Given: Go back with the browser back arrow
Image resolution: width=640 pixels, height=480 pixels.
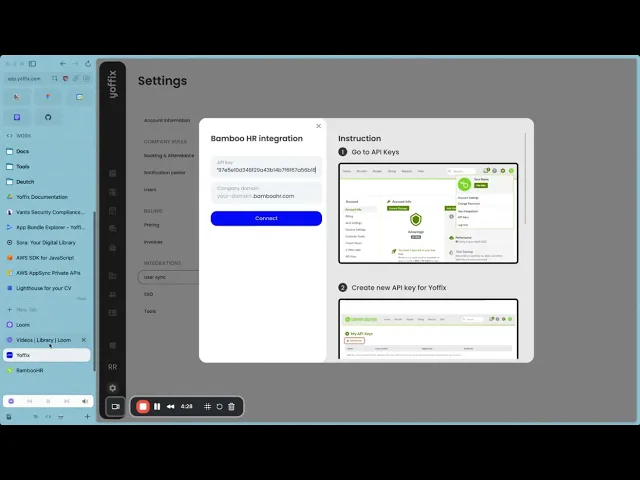Looking at the screenshot, I should [62, 64].
